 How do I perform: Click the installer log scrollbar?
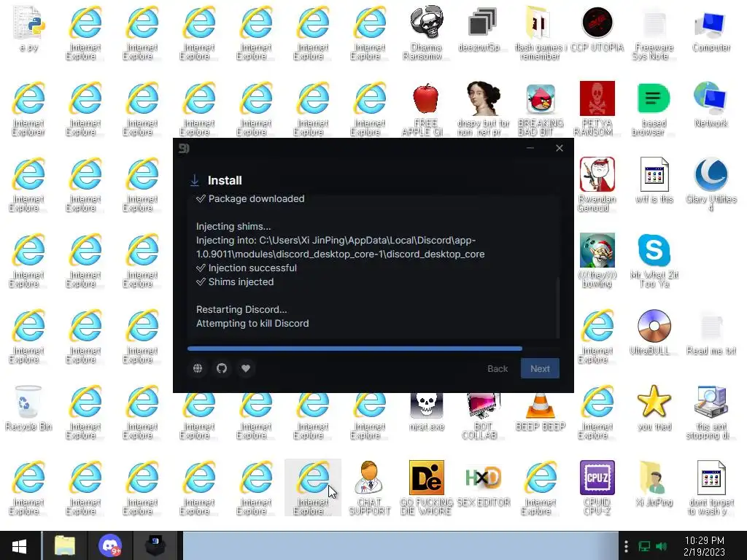click(557, 307)
